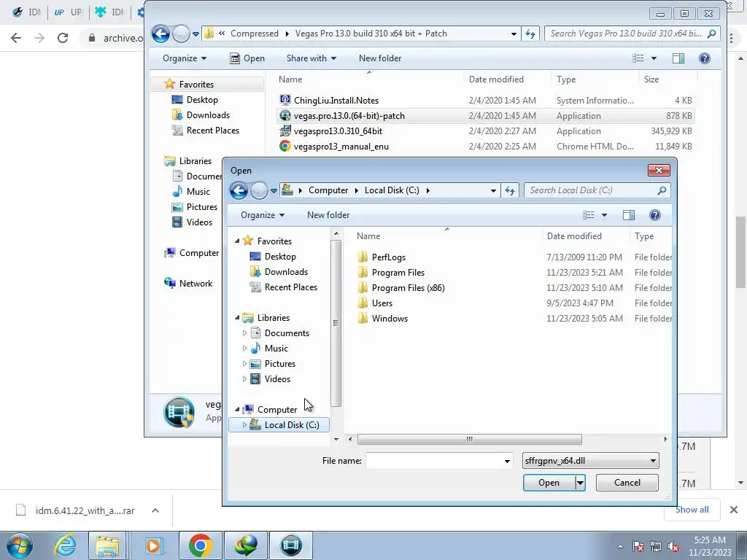Sort by Name column in Open dialog
Screen dimensions: 747x560
368,236
